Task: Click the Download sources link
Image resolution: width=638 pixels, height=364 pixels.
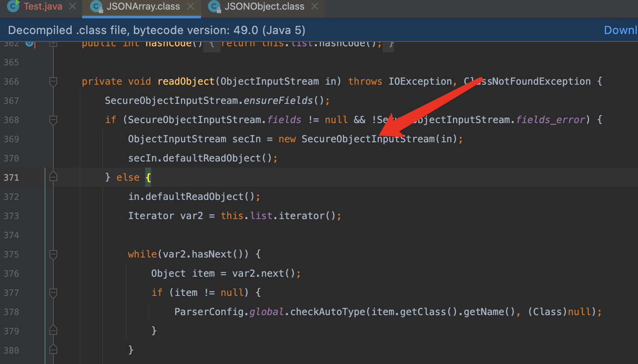Action: (x=621, y=30)
